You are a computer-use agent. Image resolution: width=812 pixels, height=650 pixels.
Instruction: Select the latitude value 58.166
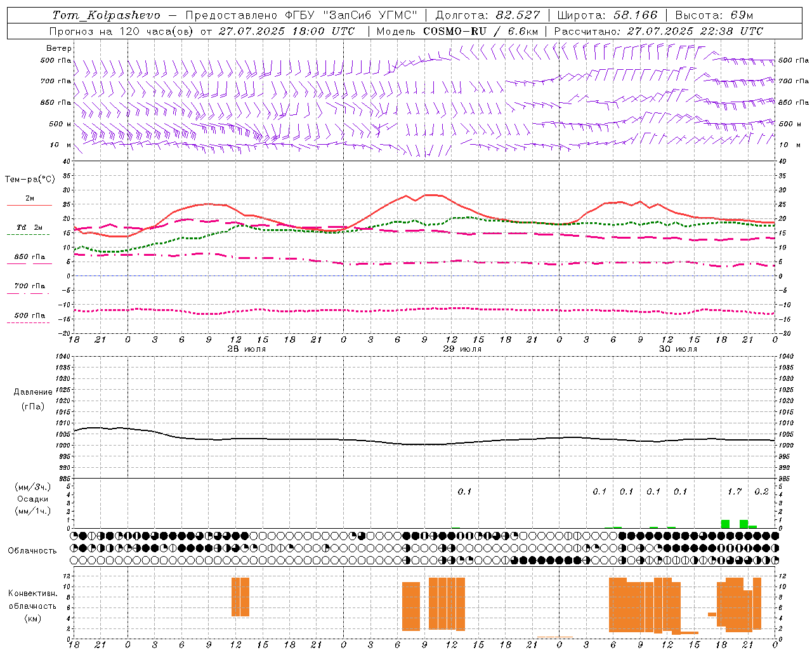coord(635,15)
